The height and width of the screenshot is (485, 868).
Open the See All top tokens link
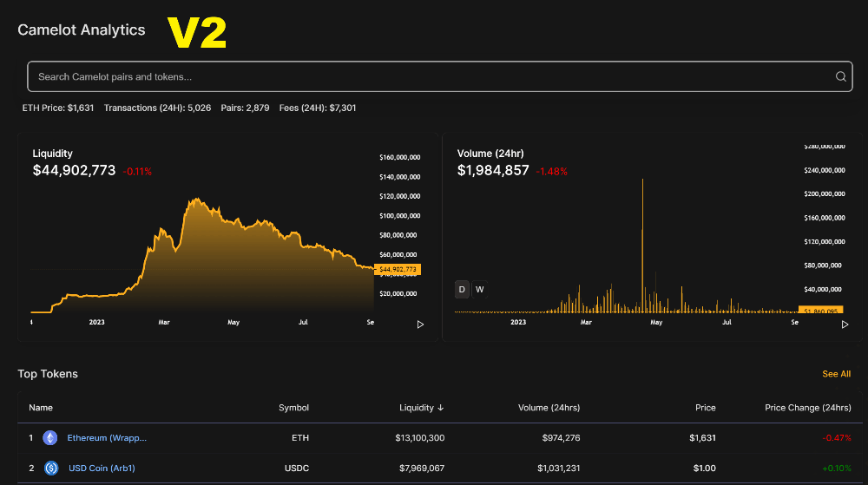(x=836, y=375)
